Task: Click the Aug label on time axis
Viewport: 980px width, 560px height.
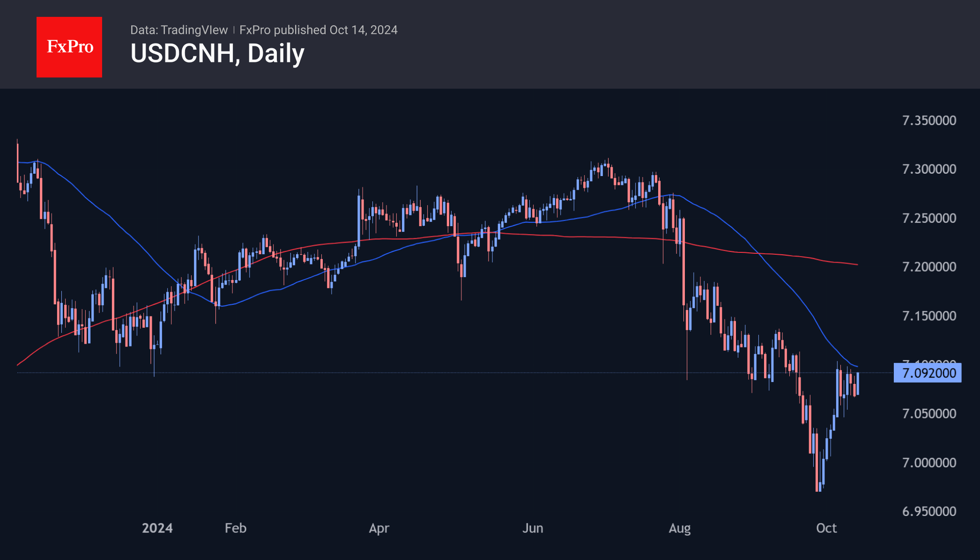Action: point(680,528)
